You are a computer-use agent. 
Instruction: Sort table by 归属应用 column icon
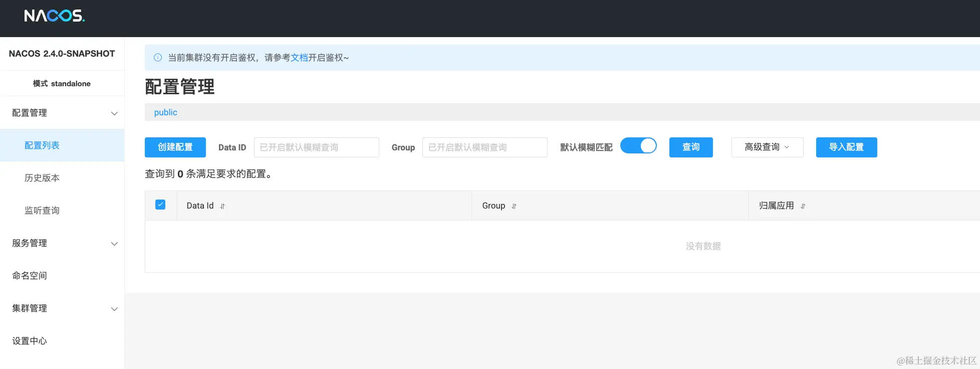[803, 206]
